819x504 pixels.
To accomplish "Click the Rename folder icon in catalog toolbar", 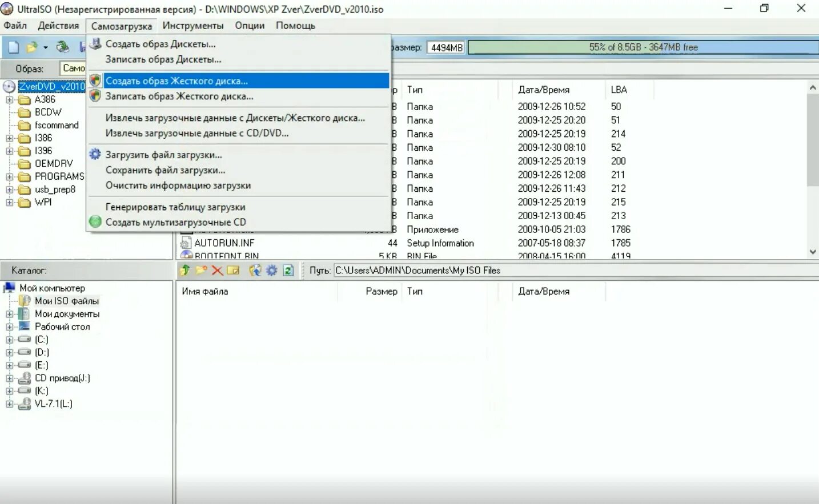I will [233, 270].
